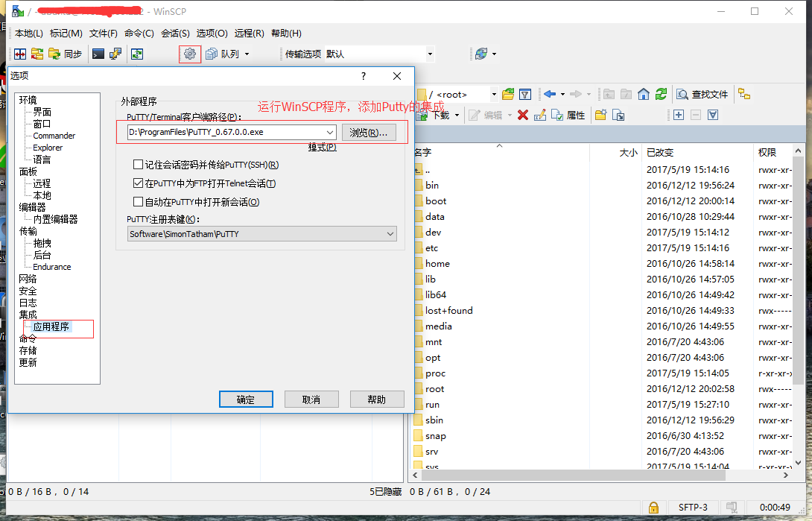Image resolution: width=812 pixels, height=521 pixels.
Task: Select 应用程序 in the options tree
Action: [x=51, y=326]
